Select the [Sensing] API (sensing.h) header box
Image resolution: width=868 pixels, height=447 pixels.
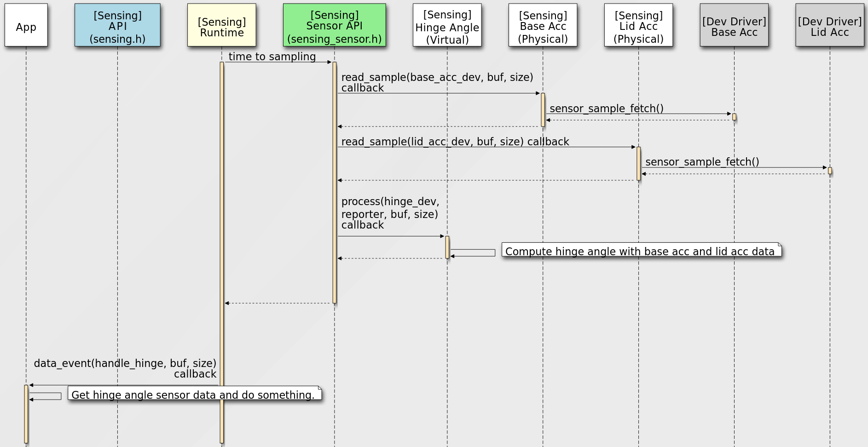tap(118, 25)
